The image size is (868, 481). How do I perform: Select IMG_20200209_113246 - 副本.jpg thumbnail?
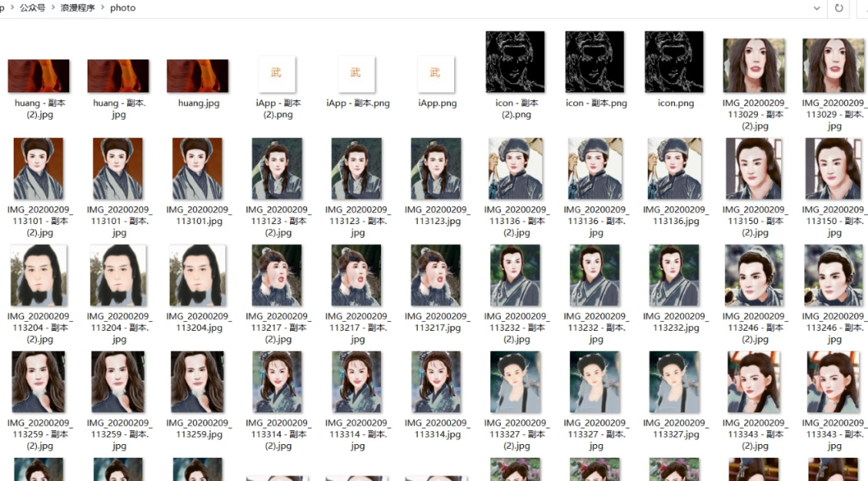833,275
